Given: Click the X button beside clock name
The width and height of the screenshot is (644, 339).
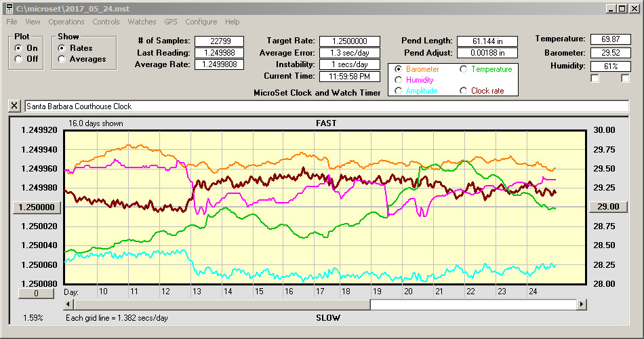Looking at the screenshot, I should pyautogui.click(x=14, y=106).
